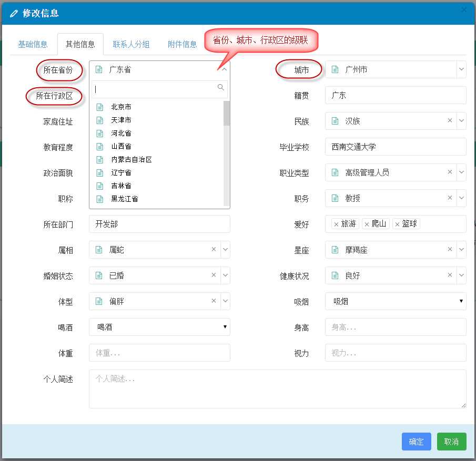Open the 喝酒 select box

click(159, 327)
